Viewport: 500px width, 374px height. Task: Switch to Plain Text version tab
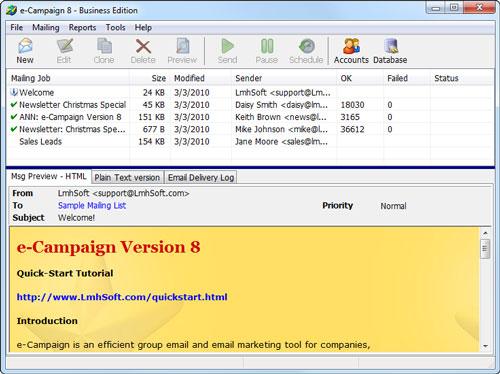tap(127, 177)
